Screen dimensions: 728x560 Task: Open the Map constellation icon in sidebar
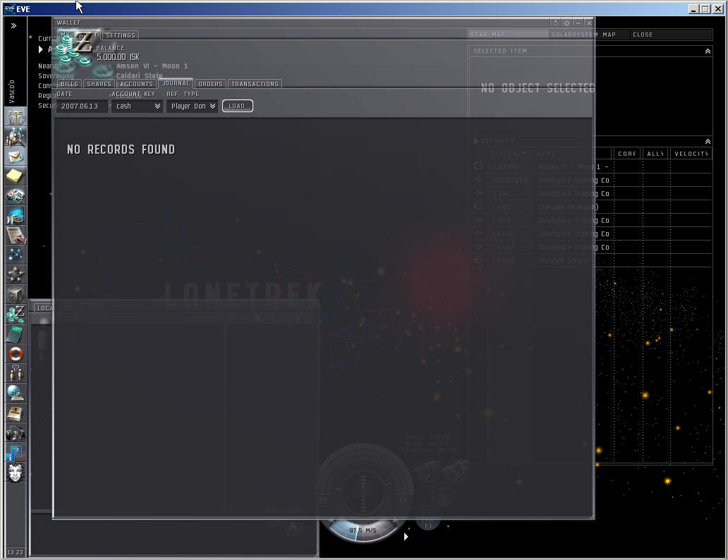(16, 255)
